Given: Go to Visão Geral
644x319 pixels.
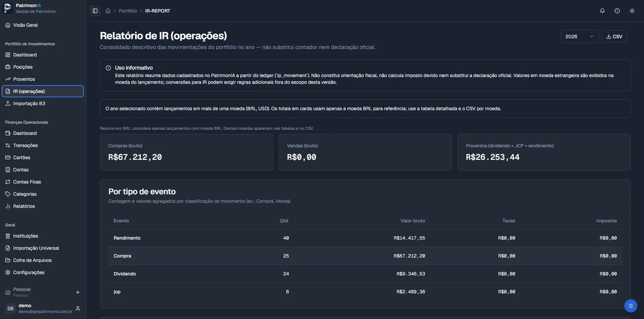Looking at the screenshot, I should tap(43, 25).
